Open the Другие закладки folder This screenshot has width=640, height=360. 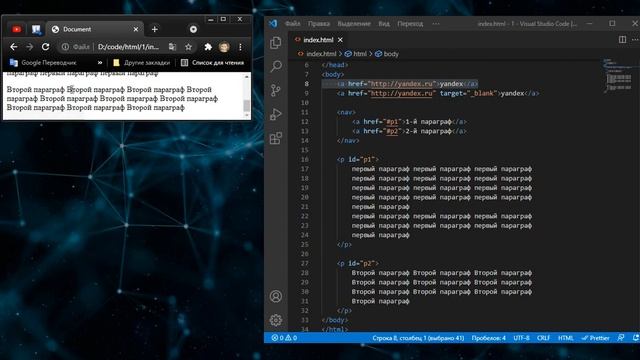click(x=141, y=62)
